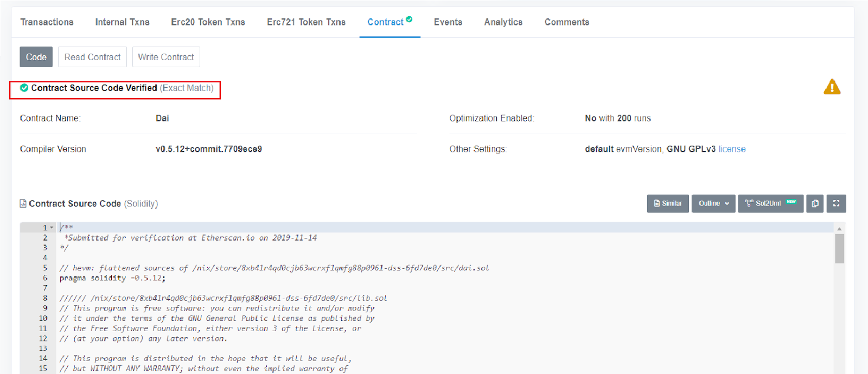Image resolution: width=868 pixels, height=374 pixels.
Task: Go to the Erc20 Token Txns tab
Action: pyautogui.click(x=208, y=22)
